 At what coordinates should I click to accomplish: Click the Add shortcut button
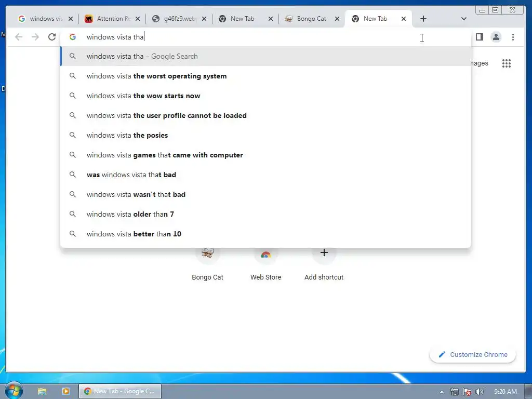324,264
